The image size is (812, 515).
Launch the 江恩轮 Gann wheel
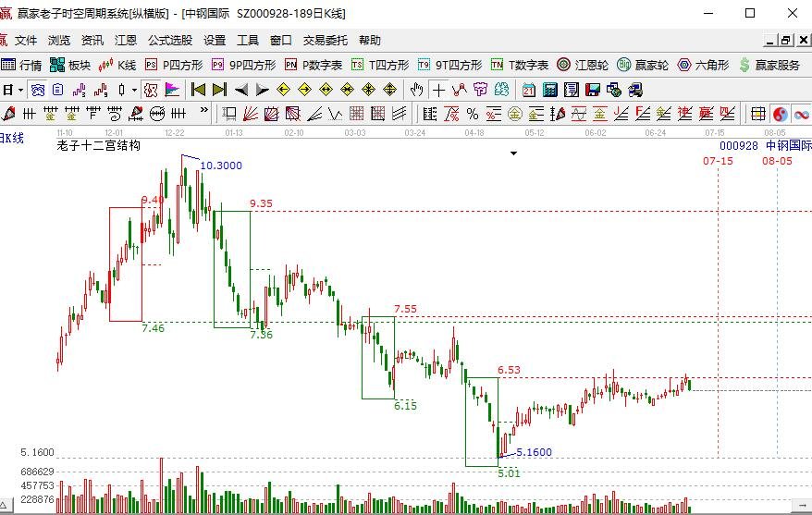(x=583, y=65)
